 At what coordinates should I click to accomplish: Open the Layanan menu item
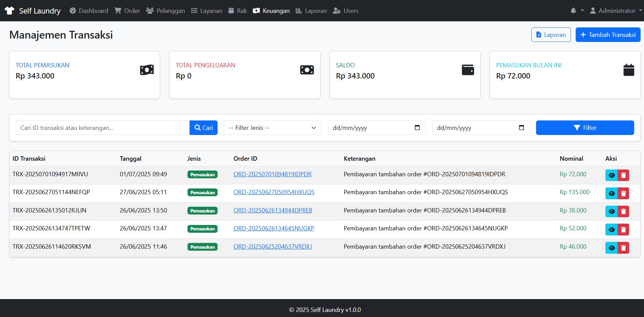coord(207,10)
